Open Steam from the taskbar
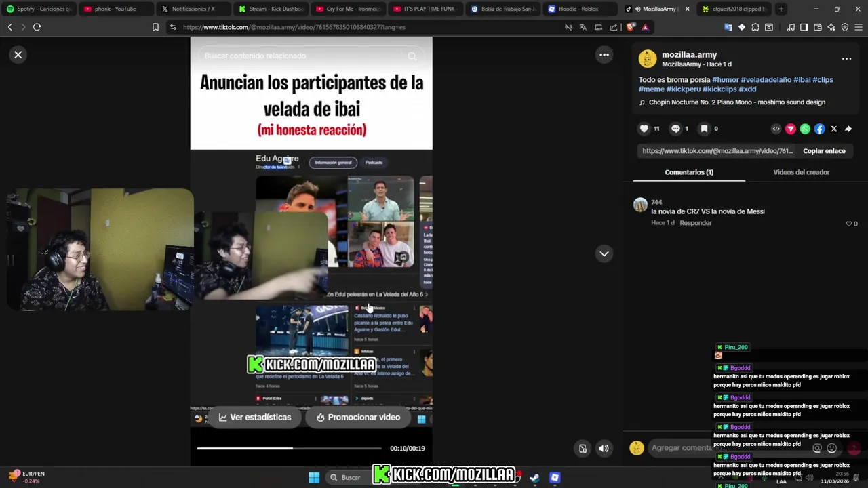Viewport: 868px width, 488px height. [535, 477]
